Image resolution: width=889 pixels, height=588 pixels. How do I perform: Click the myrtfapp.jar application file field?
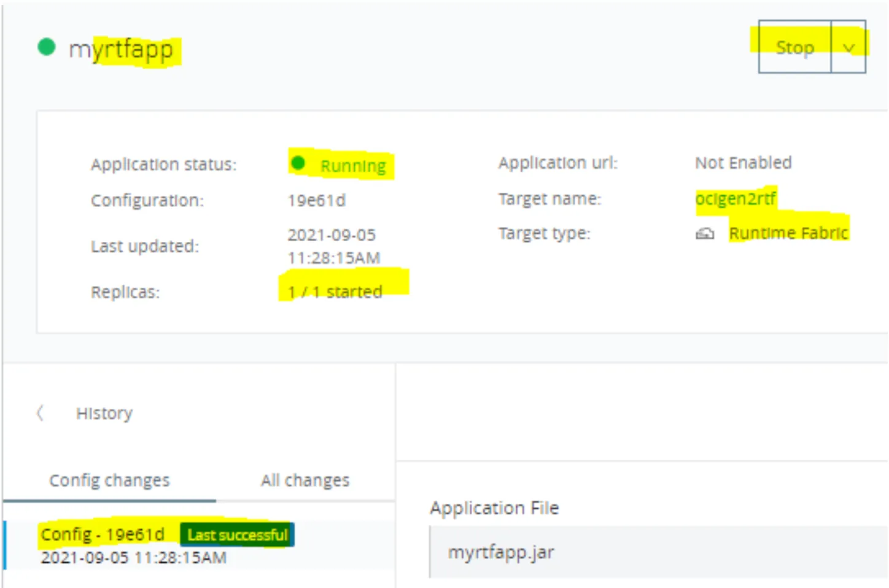[x=658, y=552]
